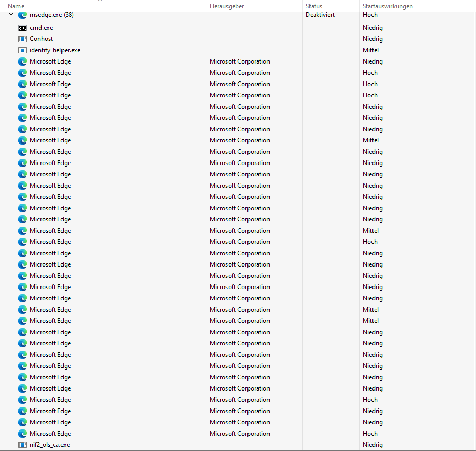Click the Mittel impact value for identity_helper.exe
Viewport: 476px width, 451px height.
click(370, 50)
